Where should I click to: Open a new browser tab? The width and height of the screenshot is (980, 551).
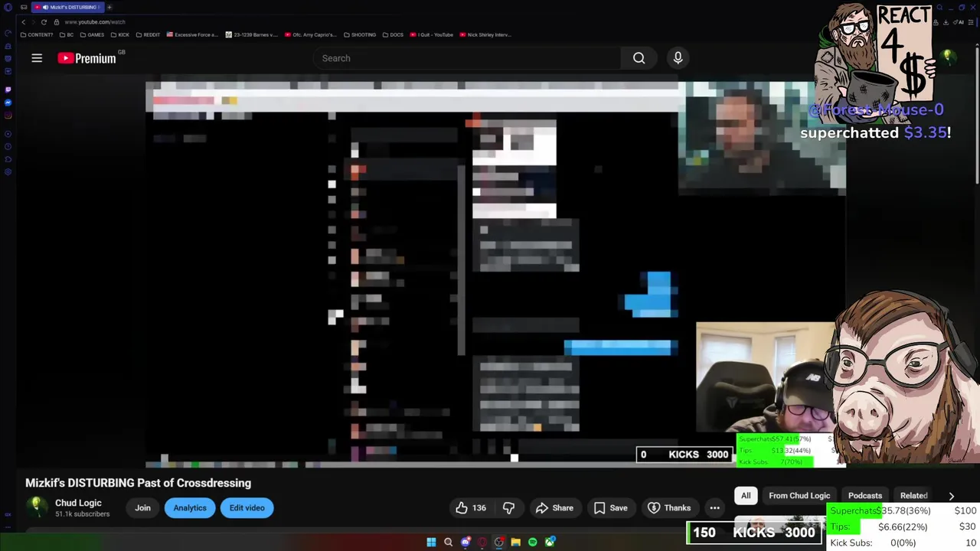[x=109, y=7]
